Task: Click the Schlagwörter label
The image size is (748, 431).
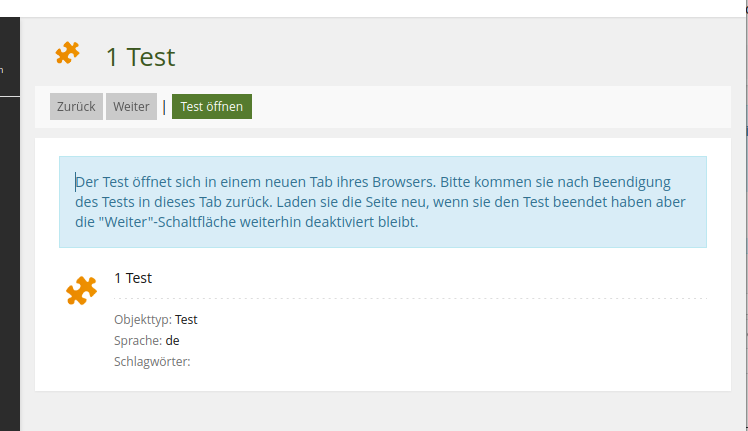Action: click(x=152, y=362)
